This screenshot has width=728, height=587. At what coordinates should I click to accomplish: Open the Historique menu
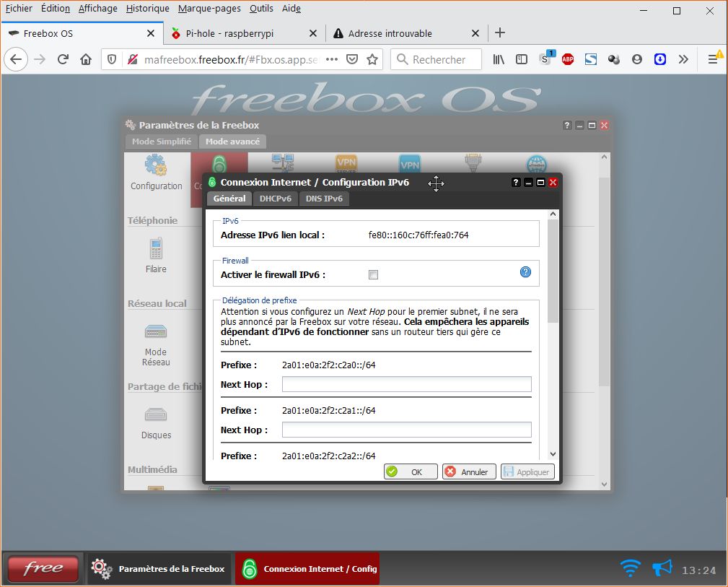pos(148,9)
